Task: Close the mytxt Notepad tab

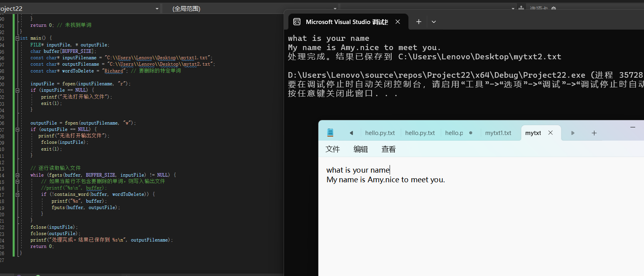Action: [x=550, y=133]
